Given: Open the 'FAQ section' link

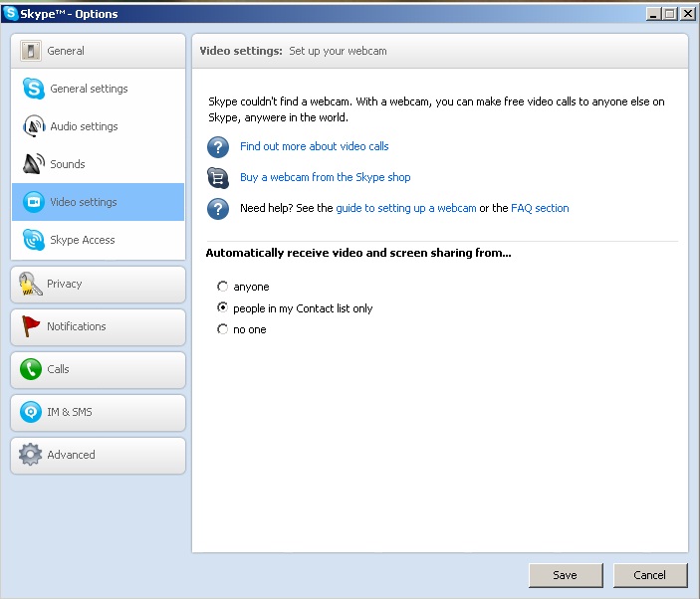Looking at the screenshot, I should pos(540,208).
